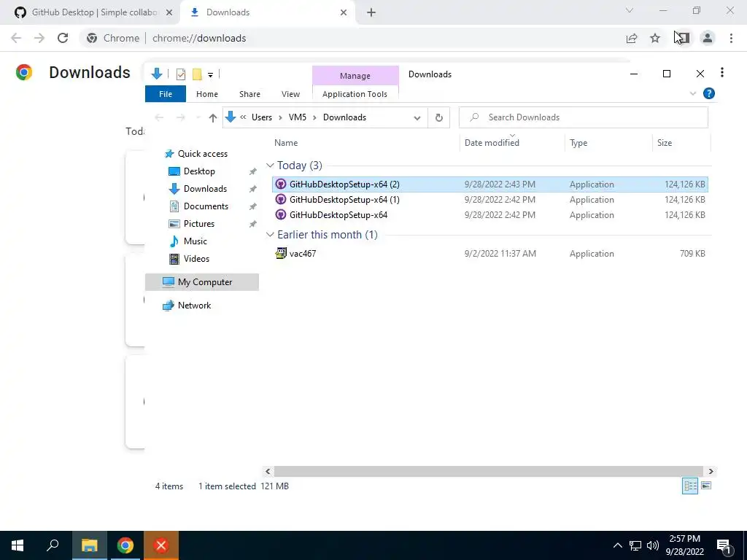Open the View ribbon tab
Viewport: 747px width, 560px height.
click(290, 94)
